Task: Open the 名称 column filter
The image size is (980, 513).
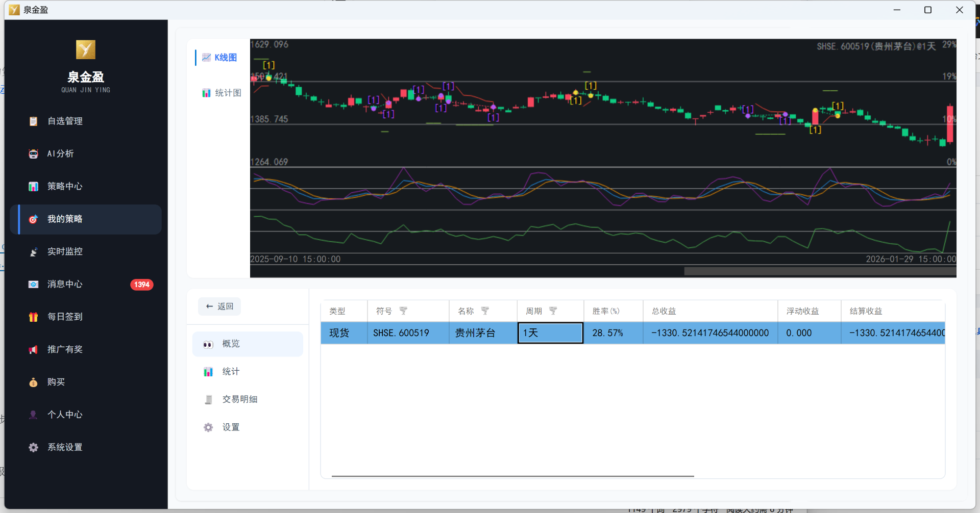Action: pyautogui.click(x=485, y=311)
